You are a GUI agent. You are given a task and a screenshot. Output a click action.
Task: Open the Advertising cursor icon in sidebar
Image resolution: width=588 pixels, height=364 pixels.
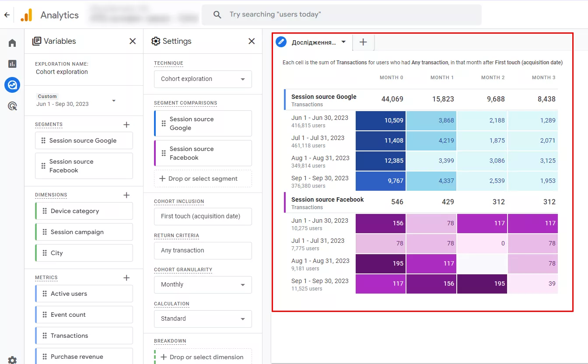point(12,105)
